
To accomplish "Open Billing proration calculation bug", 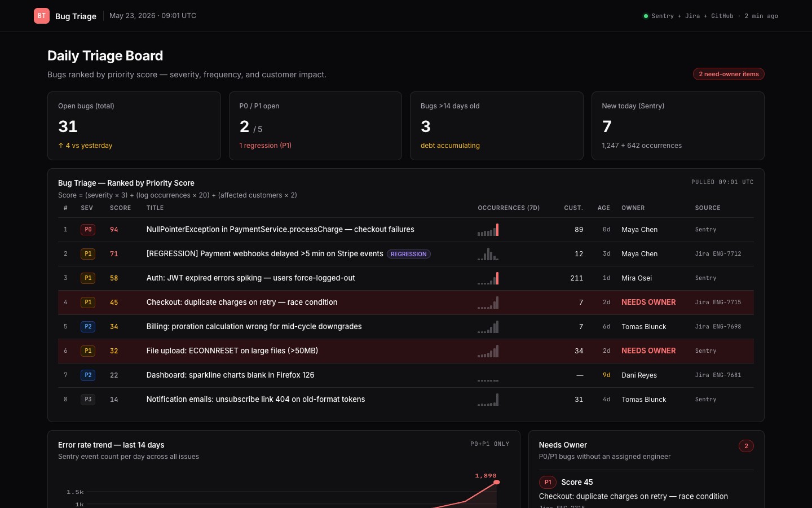I will click(x=254, y=326).
